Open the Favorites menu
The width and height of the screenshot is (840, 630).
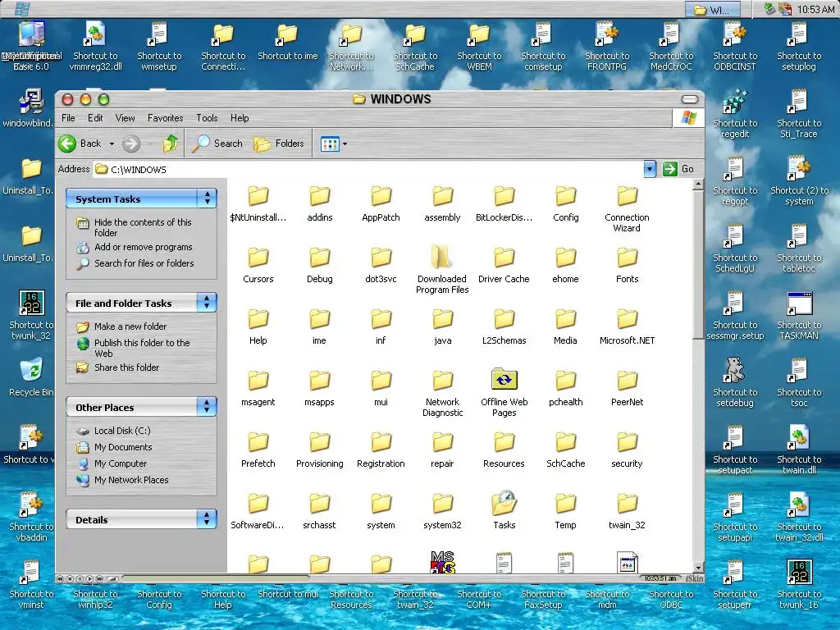[165, 118]
